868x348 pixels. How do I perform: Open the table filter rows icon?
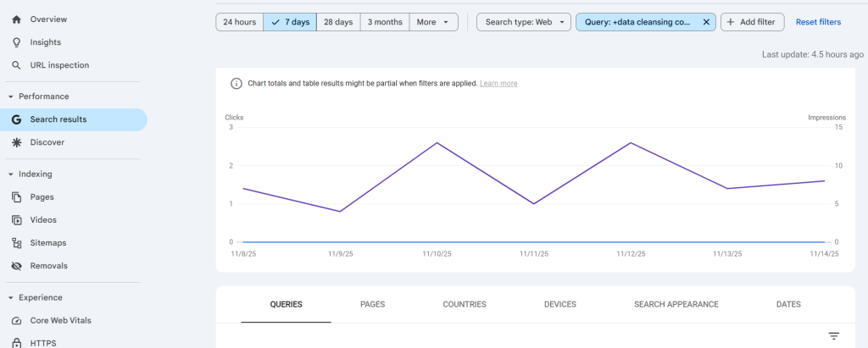pyautogui.click(x=833, y=336)
